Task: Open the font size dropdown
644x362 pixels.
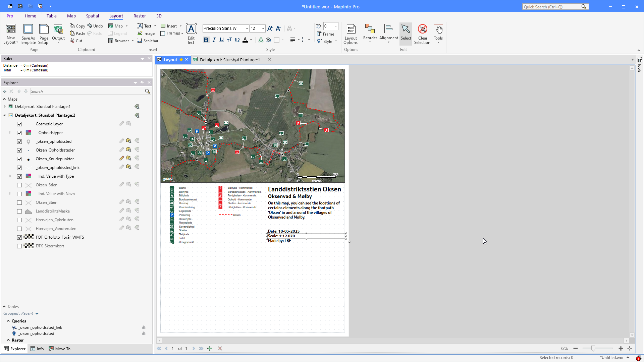Action: [x=263, y=28]
